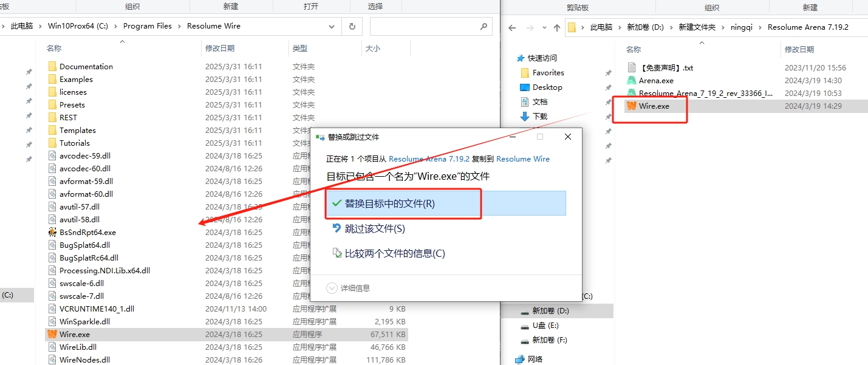
Task: Go up one level in Resolume Arena window
Action: pyautogui.click(x=557, y=27)
